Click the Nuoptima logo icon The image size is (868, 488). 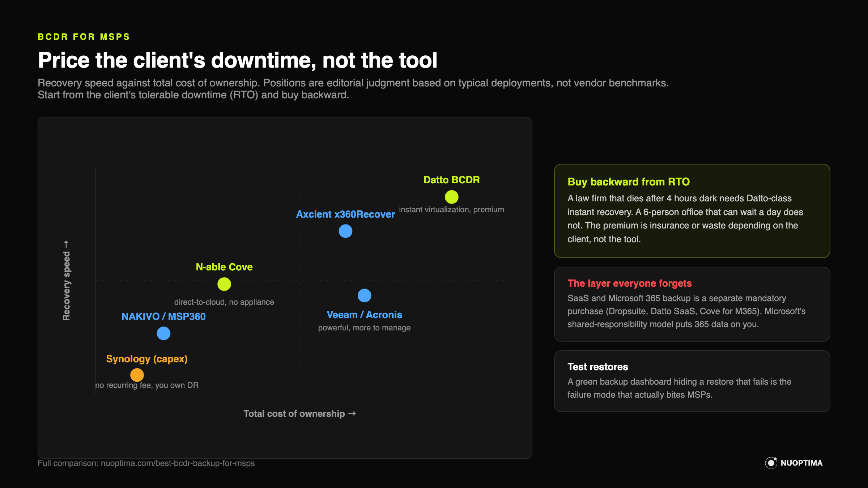(771, 463)
